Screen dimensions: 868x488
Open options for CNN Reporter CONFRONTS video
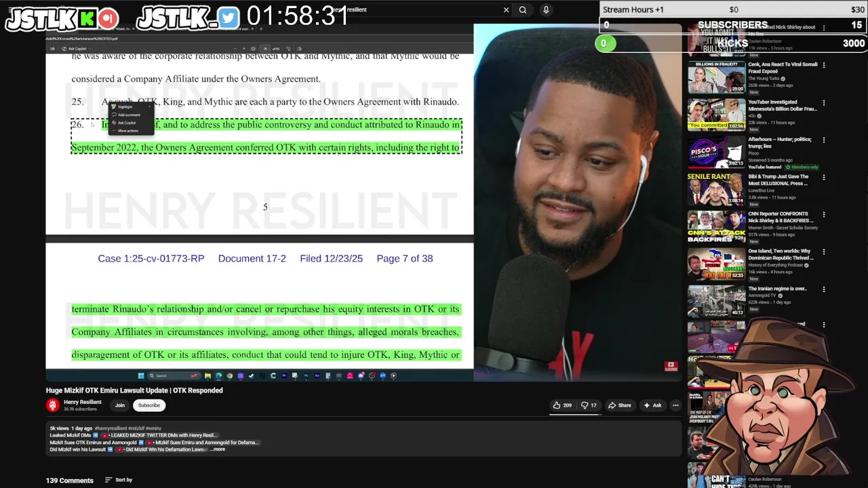[x=824, y=214]
